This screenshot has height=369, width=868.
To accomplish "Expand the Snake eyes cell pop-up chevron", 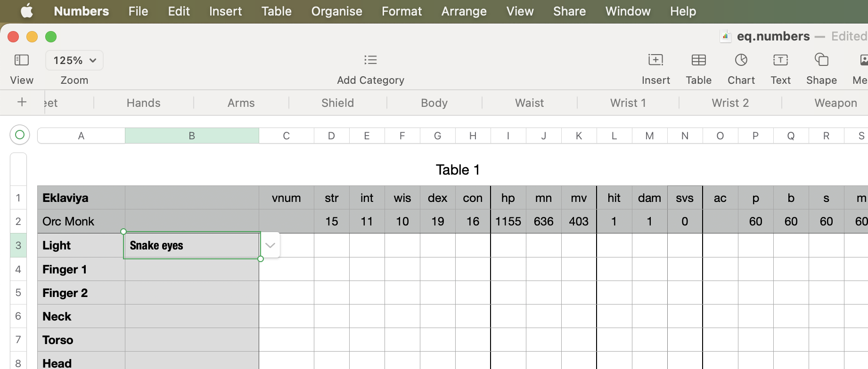I will click(270, 245).
